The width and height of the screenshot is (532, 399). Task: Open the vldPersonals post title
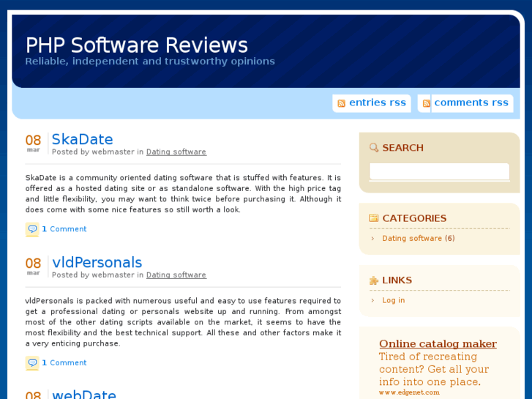pos(97,263)
